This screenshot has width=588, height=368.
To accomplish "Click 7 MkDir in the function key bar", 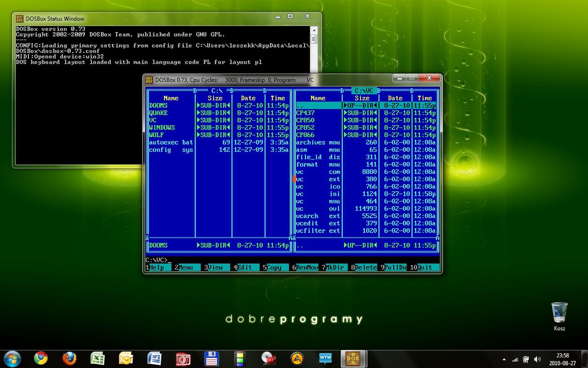I will (334, 267).
